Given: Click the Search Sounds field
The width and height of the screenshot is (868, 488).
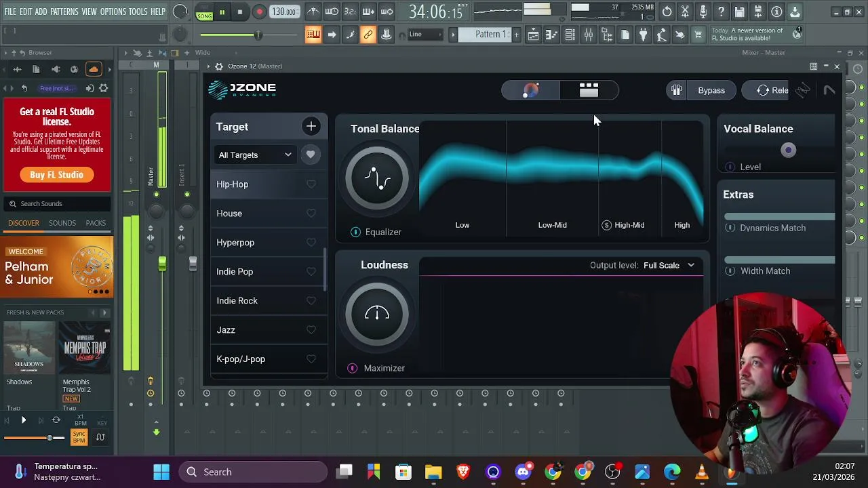Looking at the screenshot, I should (x=56, y=203).
